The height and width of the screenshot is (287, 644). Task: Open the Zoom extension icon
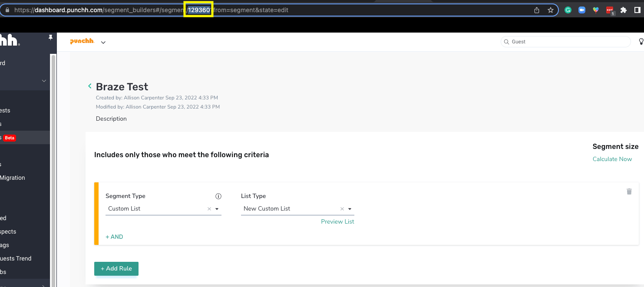coord(582,10)
